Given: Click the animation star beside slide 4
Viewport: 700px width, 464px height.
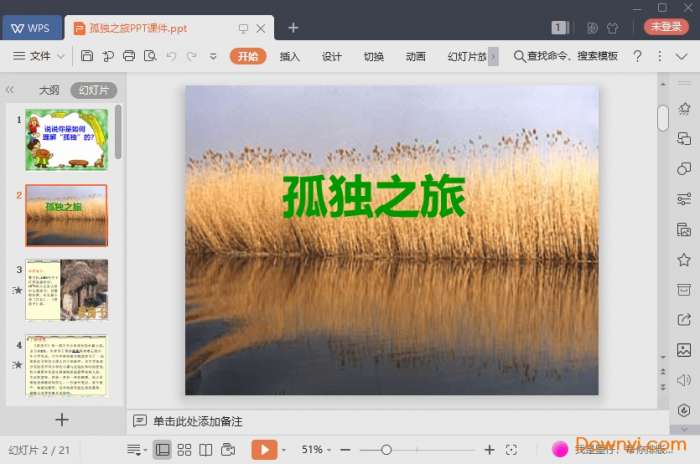Looking at the screenshot, I should (17, 365).
